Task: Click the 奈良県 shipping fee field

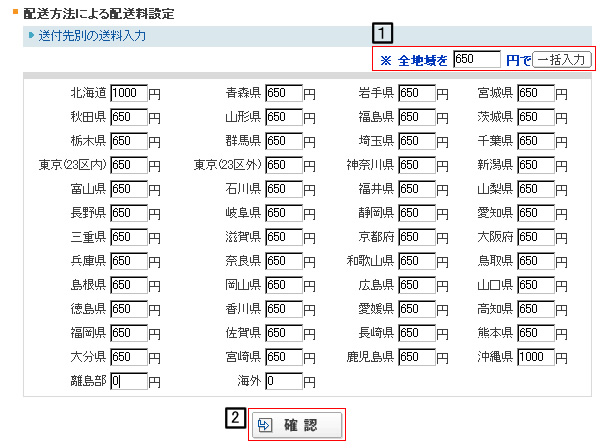Action: (x=284, y=261)
